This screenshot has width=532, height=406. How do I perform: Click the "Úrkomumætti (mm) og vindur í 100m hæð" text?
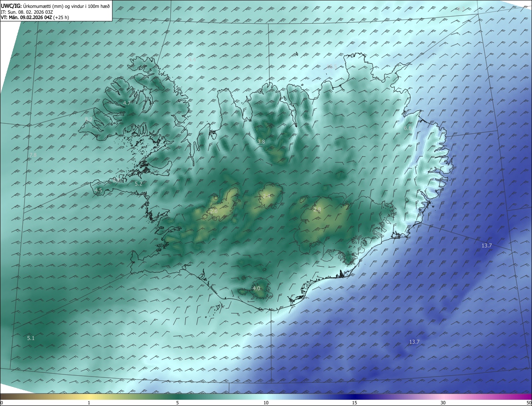tap(66, 6)
